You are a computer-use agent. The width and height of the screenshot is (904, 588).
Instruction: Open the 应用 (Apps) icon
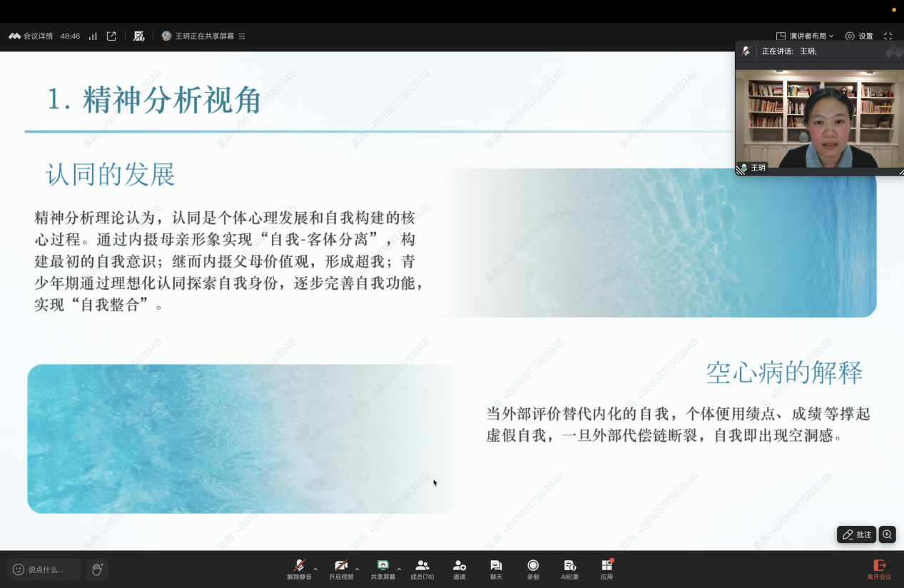coord(606,569)
